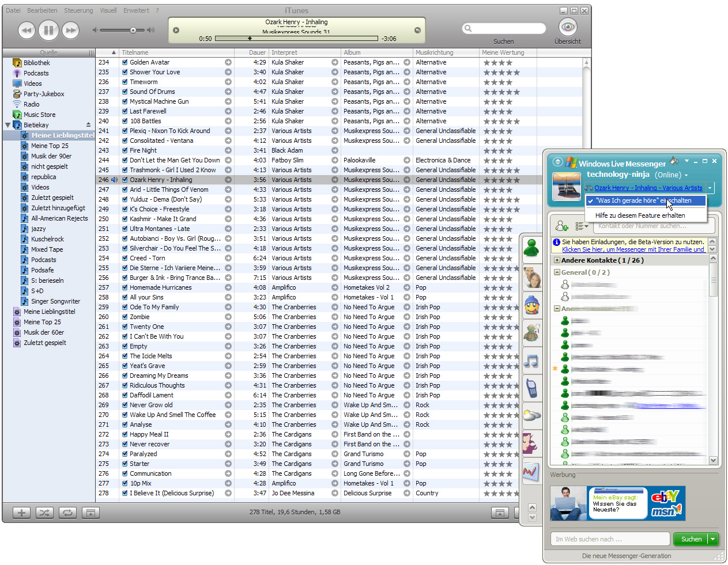Open Music Store in the source list
This screenshot has height=565, width=728.
(39, 115)
